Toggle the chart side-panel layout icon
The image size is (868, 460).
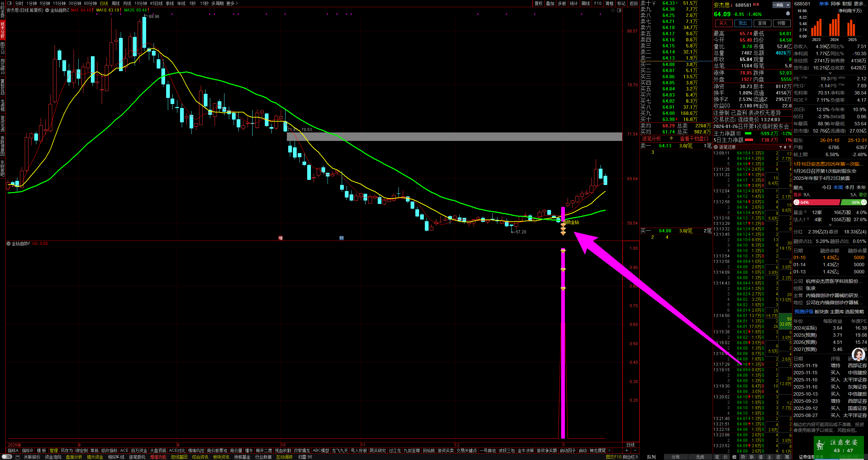[x=619, y=11]
